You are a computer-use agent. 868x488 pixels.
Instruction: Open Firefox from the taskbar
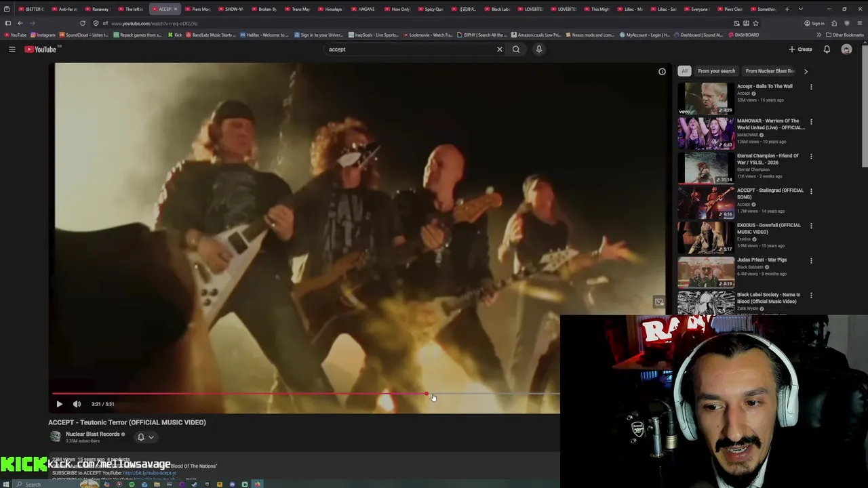257,484
